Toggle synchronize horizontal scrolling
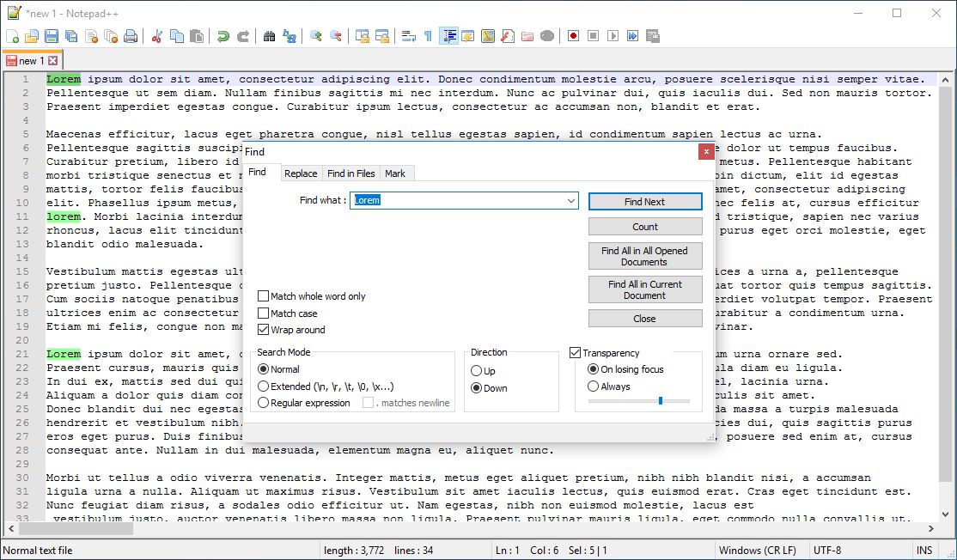The height and width of the screenshot is (560, 957). 382,37
